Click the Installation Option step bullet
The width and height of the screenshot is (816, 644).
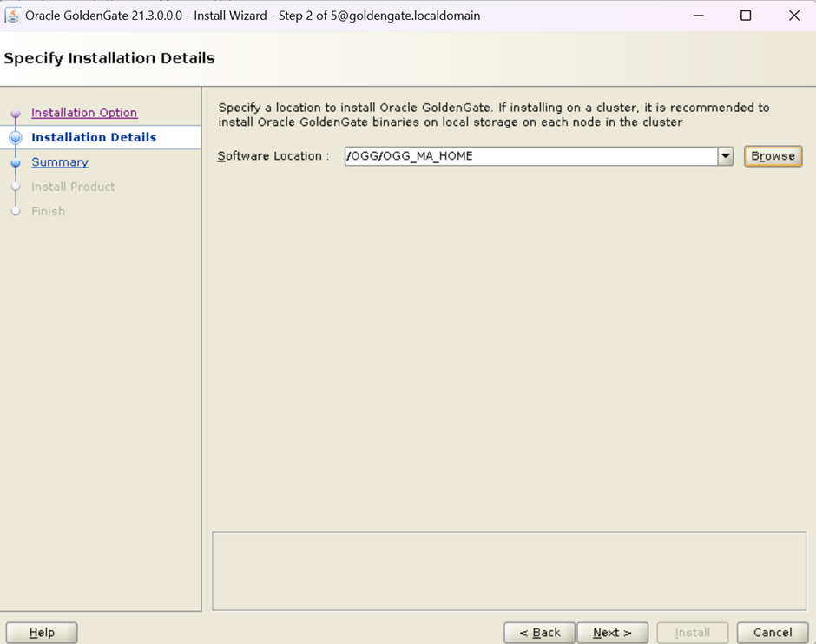coord(16,113)
